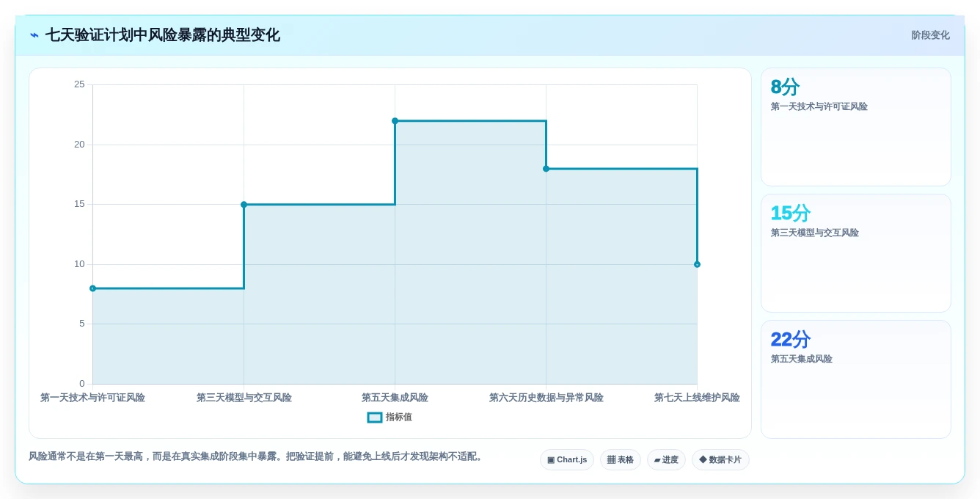Click the x-axis label 第六天历史数据与异常风险

(546, 398)
